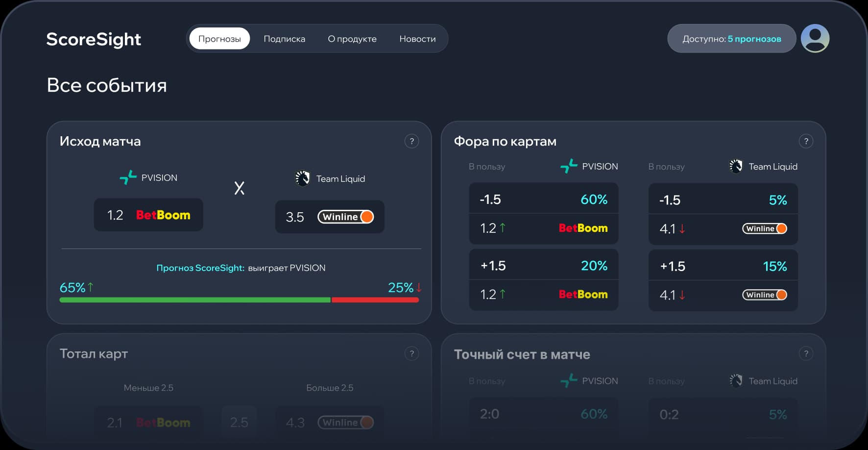Open the user profile icon

click(x=815, y=38)
